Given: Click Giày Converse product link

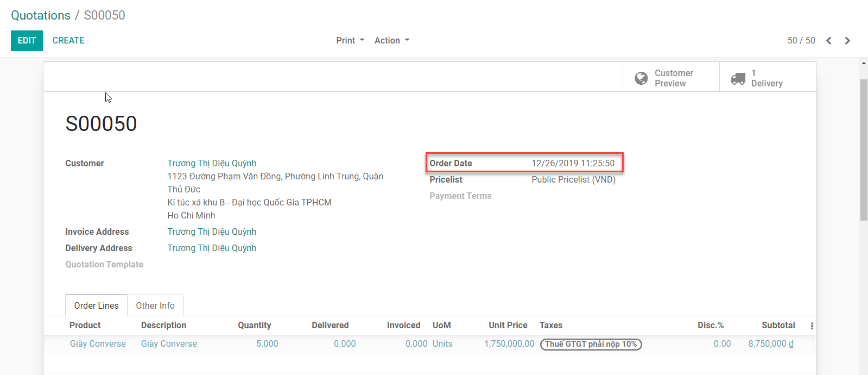Looking at the screenshot, I should click(x=98, y=343).
